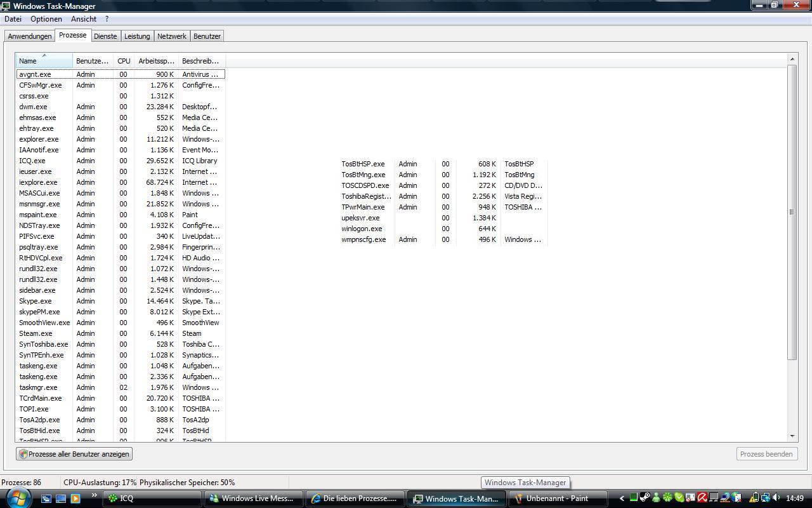
Task: Click the taskbar clock showing 14:49
Action: [x=795, y=498]
